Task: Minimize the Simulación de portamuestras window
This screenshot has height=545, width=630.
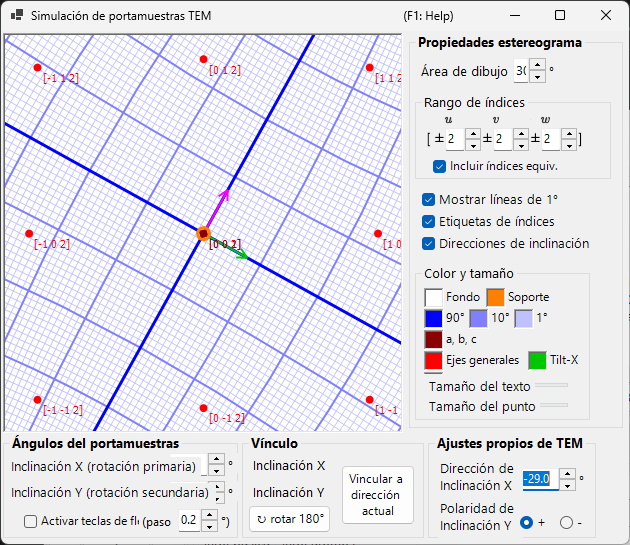Action: (515, 16)
